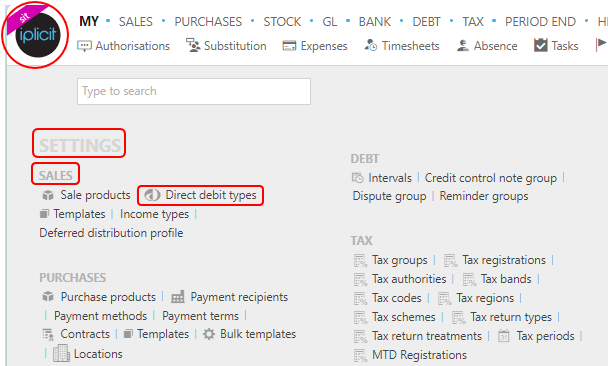
Task: Open Sale products text link
Action: pyautogui.click(x=95, y=195)
